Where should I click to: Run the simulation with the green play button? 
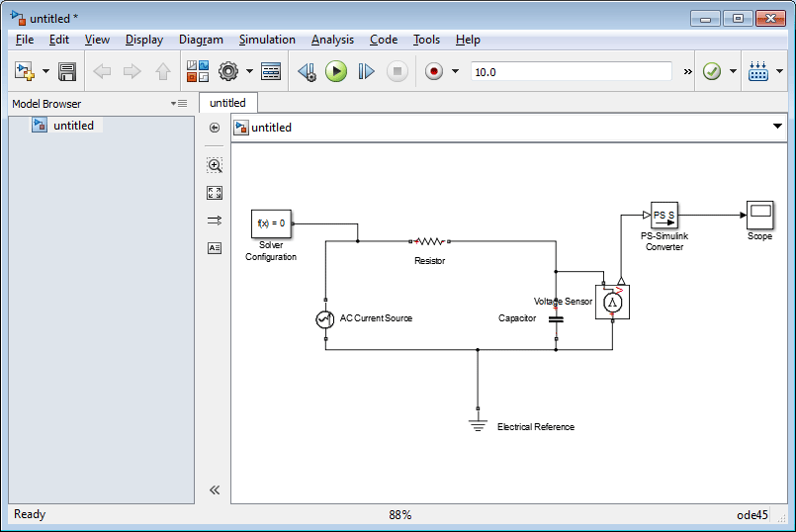[x=336, y=71]
